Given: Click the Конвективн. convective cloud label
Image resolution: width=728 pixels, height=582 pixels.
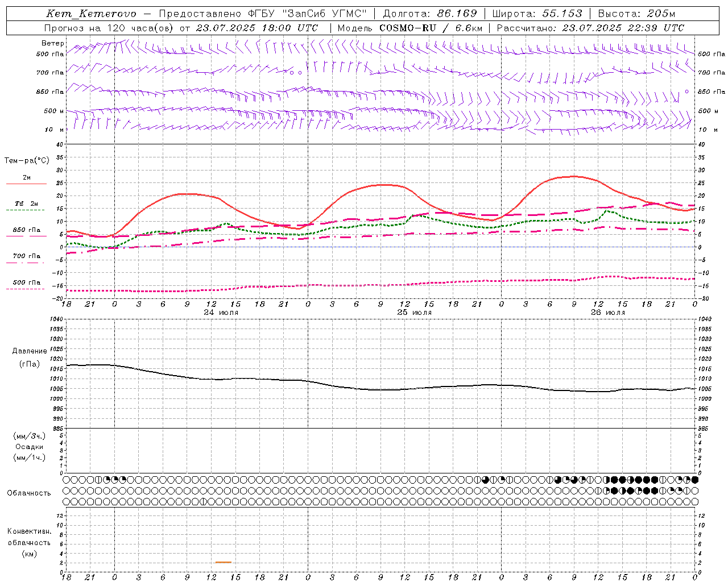Looking at the screenshot, I should pyautogui.click(x=29, y=531).
